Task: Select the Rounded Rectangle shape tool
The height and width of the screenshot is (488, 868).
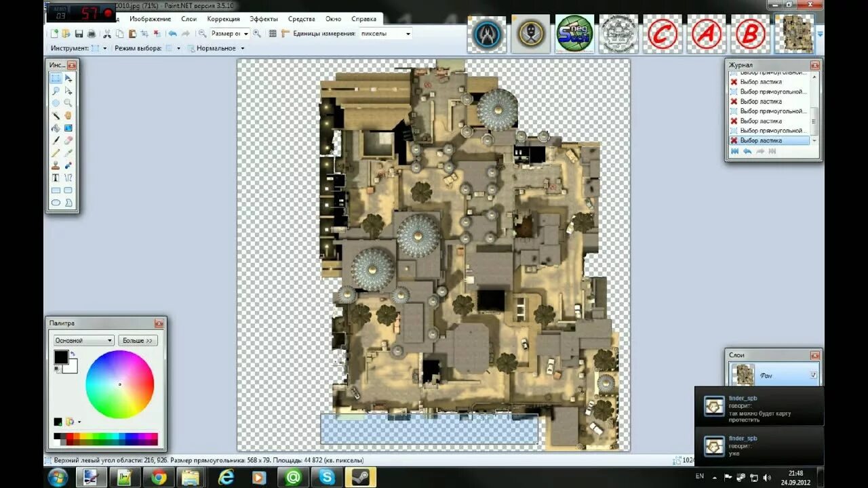Action: coord(68,190)
